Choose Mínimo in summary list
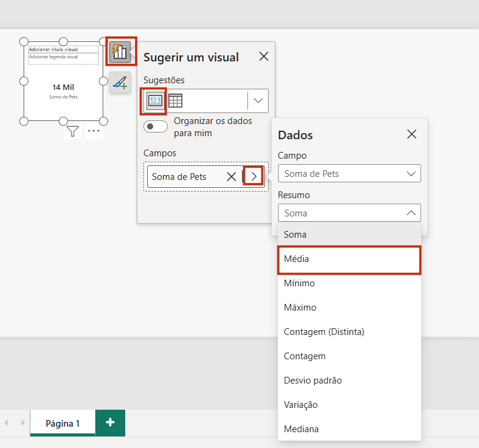This screenshot has height=448, width=479. (x=349, y=283)
